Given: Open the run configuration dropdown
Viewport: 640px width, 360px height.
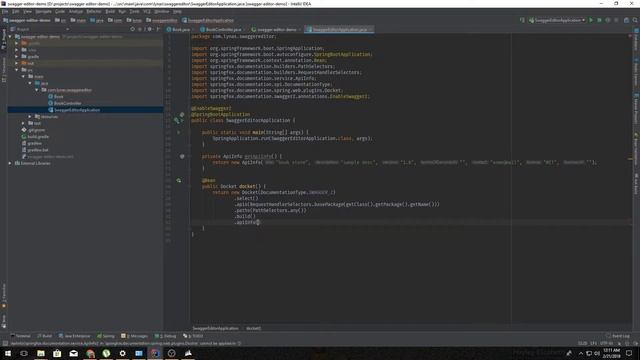Looking at the screenshot, I should point(557,20).
